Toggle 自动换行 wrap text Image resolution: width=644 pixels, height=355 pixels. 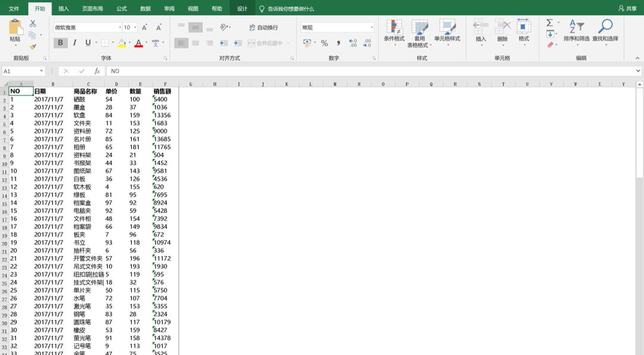click(x=264, y=27)
